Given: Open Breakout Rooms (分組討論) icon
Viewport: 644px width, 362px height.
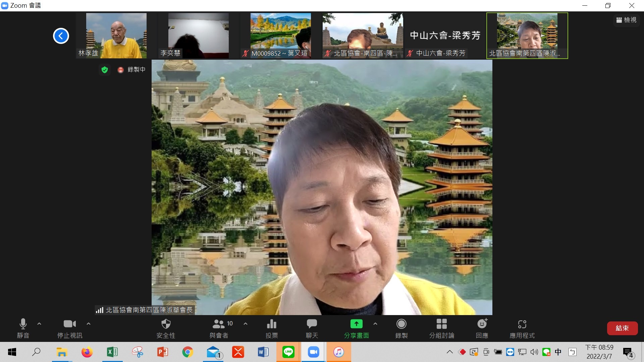Looking at the screenshot, I should [441, 324].
